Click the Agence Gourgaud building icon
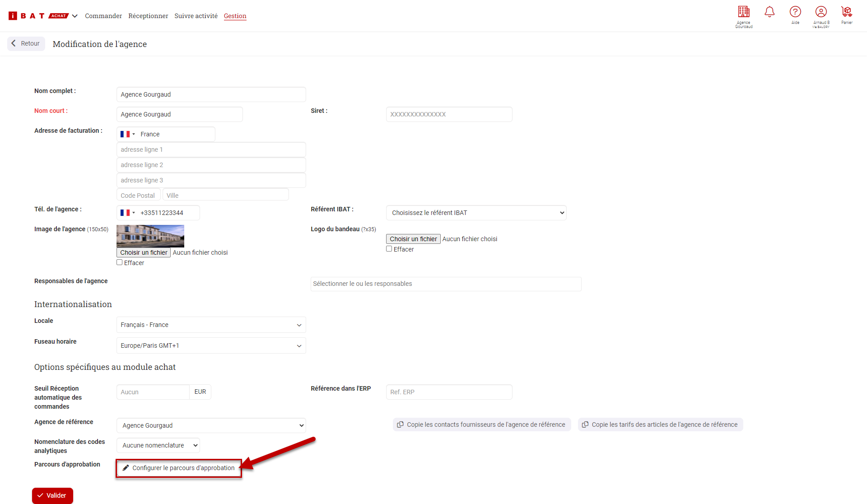Viewport: 867px width, 504px height. pos(744,12)
